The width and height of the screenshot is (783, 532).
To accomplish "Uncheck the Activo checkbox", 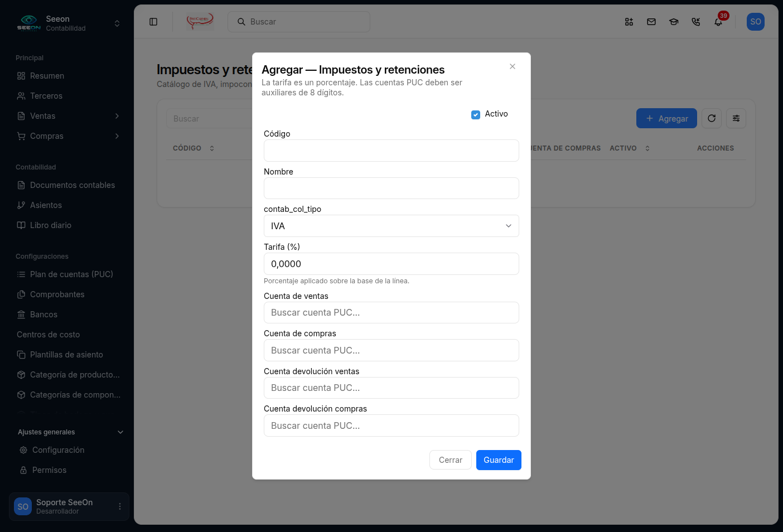I will [476, 114].
